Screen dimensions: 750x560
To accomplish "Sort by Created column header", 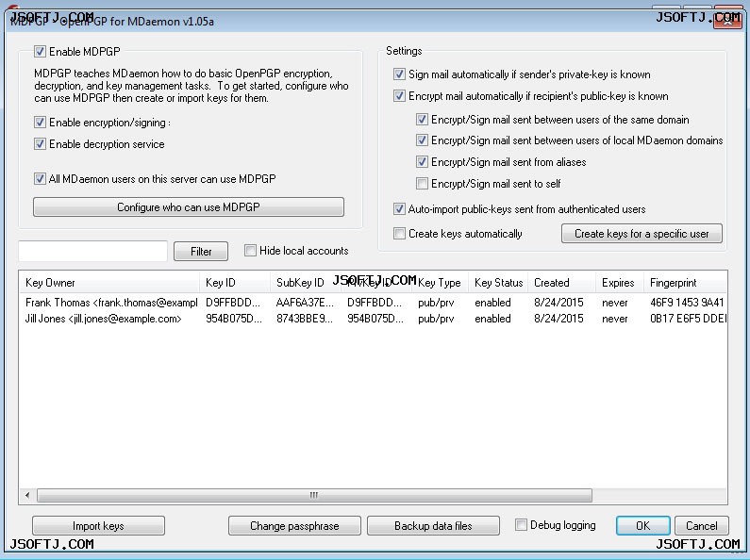I will (562, 283).
